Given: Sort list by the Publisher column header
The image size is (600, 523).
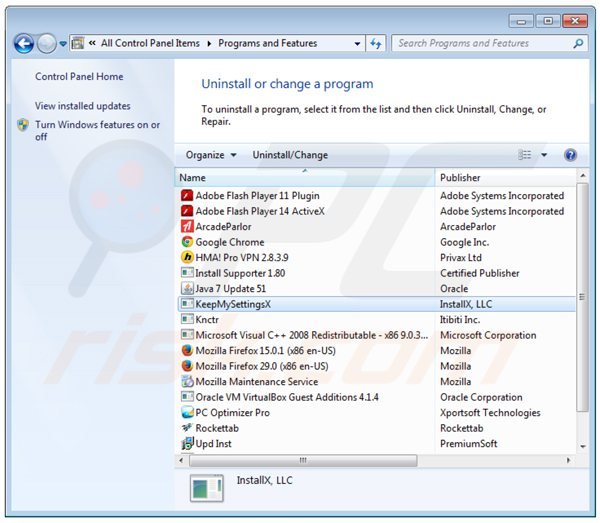Looking at the screenshot, I should point(500,178).
